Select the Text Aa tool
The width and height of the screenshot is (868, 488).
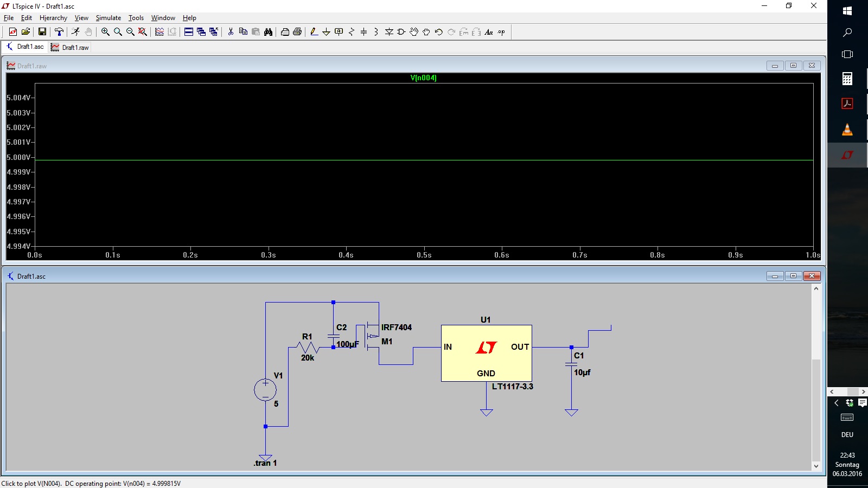489,32
